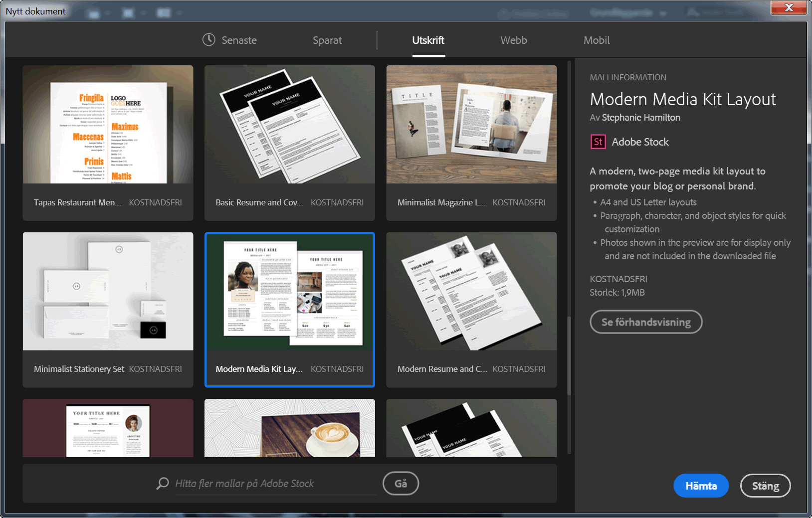This screenshot has width=812, height=518.
Task: Select the coffee cup template thumbnail
Action: [289, 428]
